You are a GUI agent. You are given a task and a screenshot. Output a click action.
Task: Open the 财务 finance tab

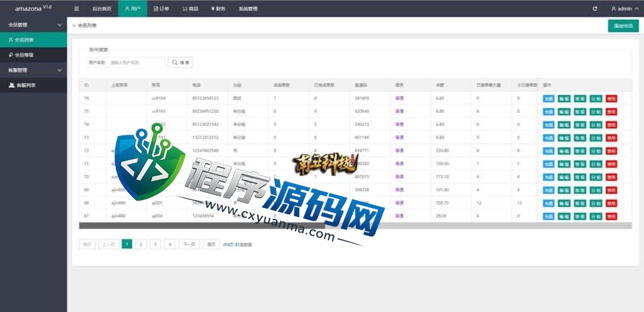pos(218,9)
